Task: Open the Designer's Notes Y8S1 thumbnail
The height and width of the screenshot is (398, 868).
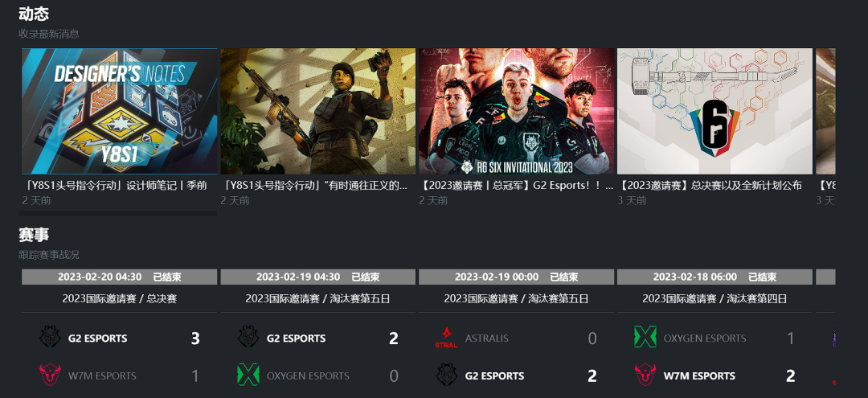Action: pyautogui.click(x=119, y=111)
